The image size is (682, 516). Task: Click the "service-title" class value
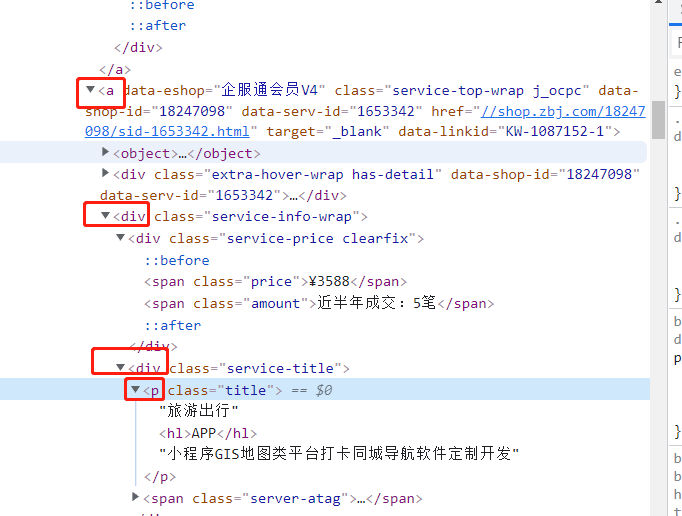280,369
